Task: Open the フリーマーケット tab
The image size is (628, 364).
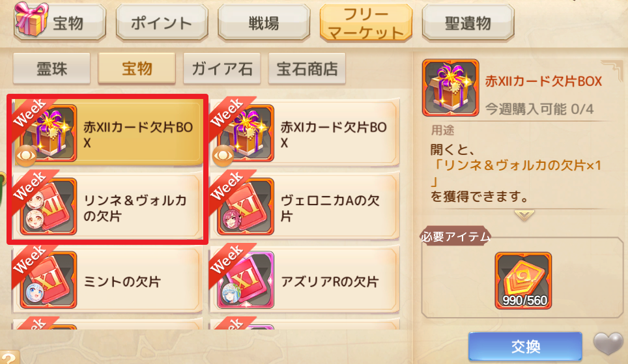Action: pyautogui.click(x=366, y=22)
